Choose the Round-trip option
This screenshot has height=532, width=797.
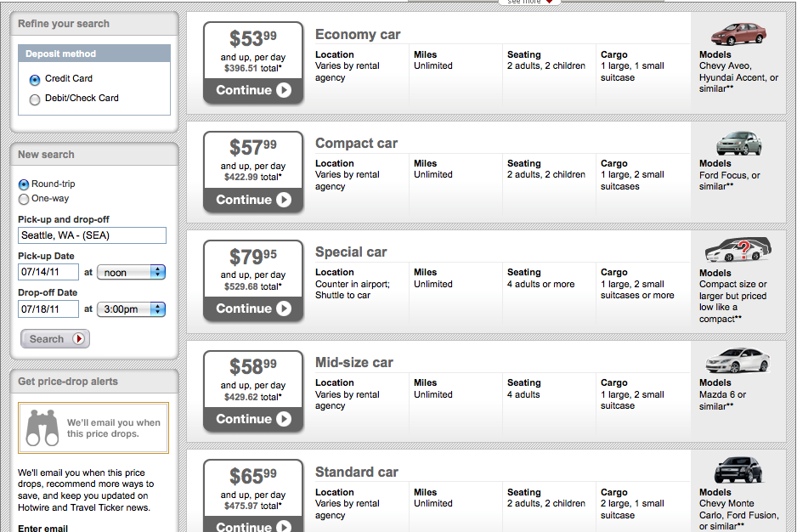click(x=24, y=184)
